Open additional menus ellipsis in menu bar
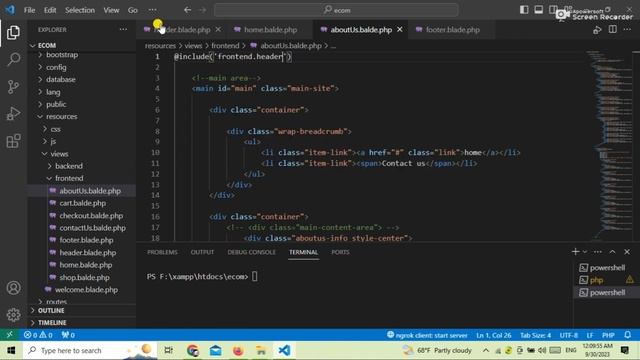The height and width of the screenshot is (360, 640). [152, 10]
